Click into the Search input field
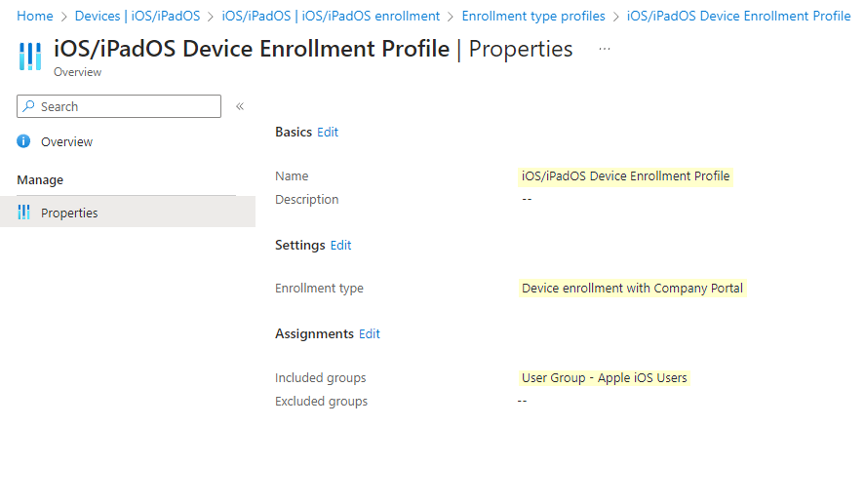The width and height of the screenshot is (865, 504). click(x=119, y=106)
